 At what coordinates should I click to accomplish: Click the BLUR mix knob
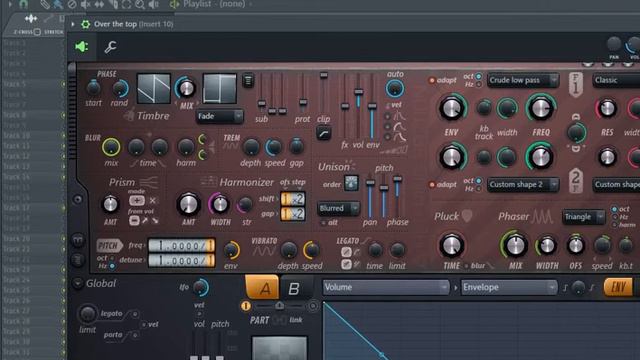pos(111,147)
